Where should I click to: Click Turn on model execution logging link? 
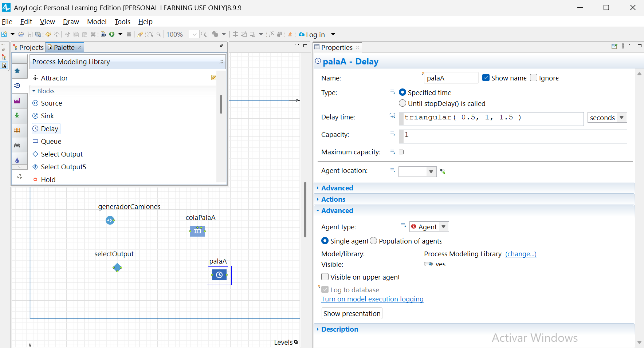pos(372,299)
